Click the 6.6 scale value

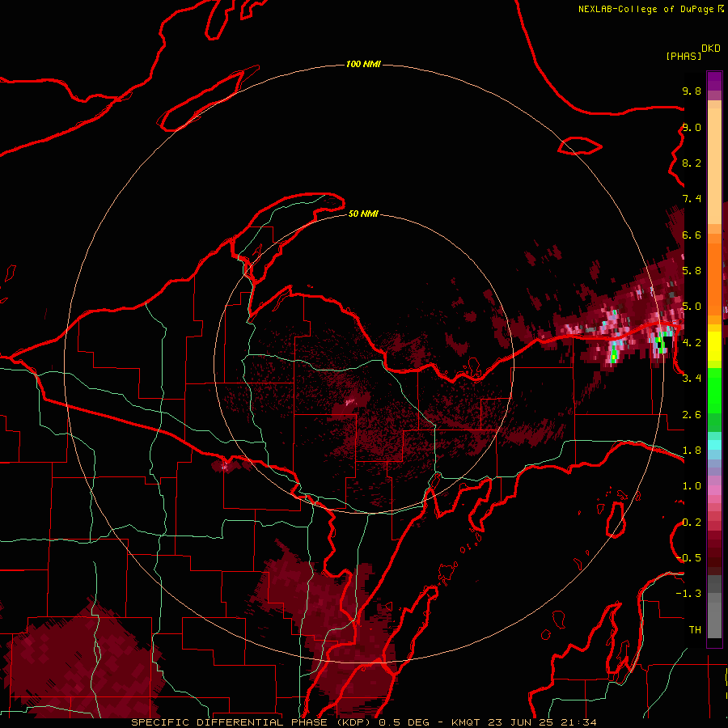[x=692, y=235]
